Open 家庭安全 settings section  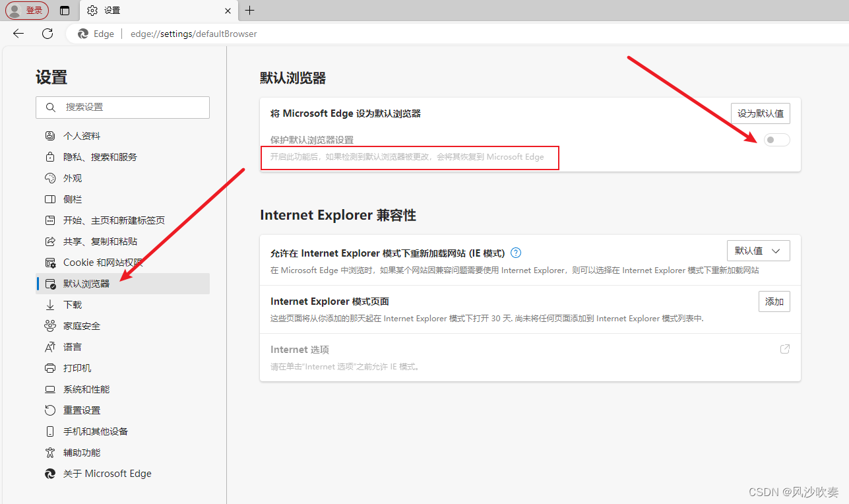pyautogui.click(x=123, y=326)
